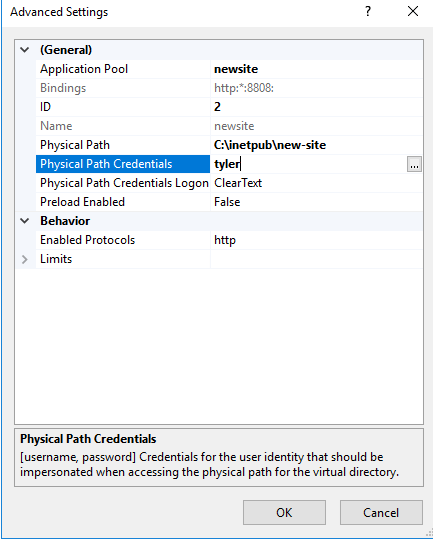Open credentials editor with ellipsis button
This screenshot has width=433, height=539.
414,164
